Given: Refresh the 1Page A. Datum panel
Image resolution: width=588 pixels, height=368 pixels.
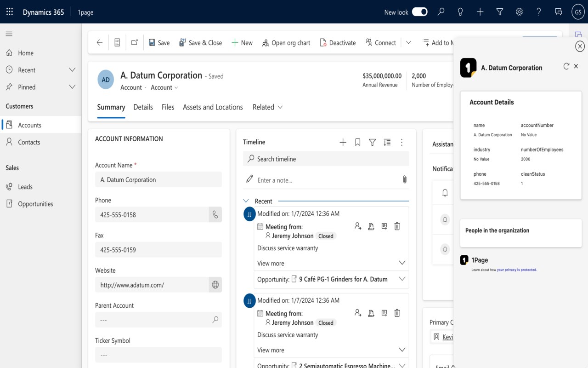Looking at the screenshot, I should [566, 66].
